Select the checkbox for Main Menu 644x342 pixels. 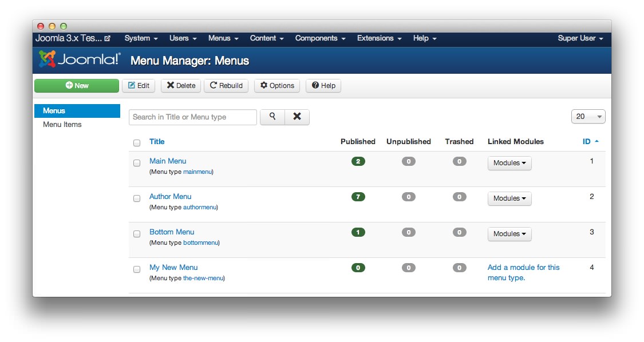[x=137, y=163]
